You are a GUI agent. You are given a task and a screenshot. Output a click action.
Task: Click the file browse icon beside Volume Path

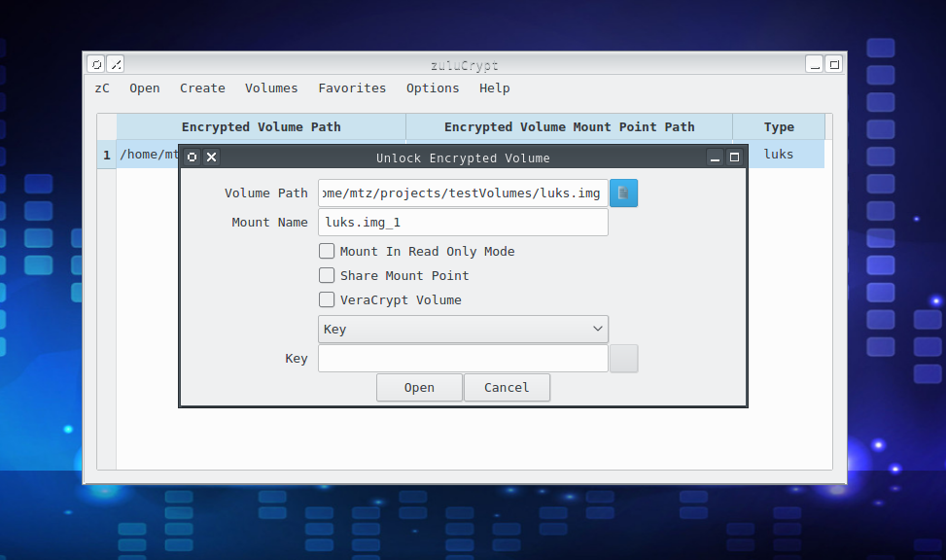pyautogui.click(x=623, y=193)
